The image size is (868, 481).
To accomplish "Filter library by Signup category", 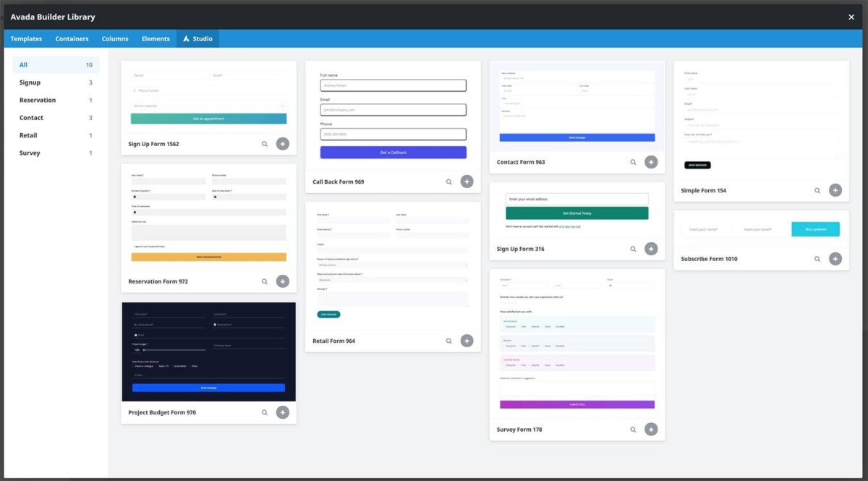I will click(29, 82).
